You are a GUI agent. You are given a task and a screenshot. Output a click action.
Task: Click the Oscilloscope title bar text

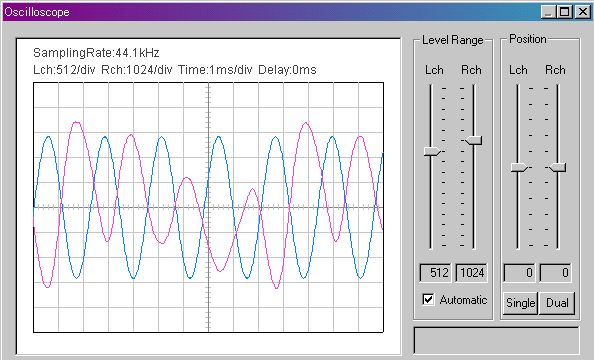tap(37, 12)
